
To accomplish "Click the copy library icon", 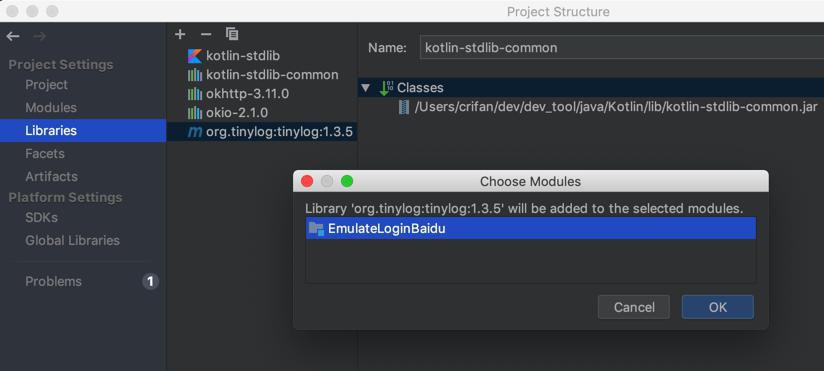I will 232,34.
